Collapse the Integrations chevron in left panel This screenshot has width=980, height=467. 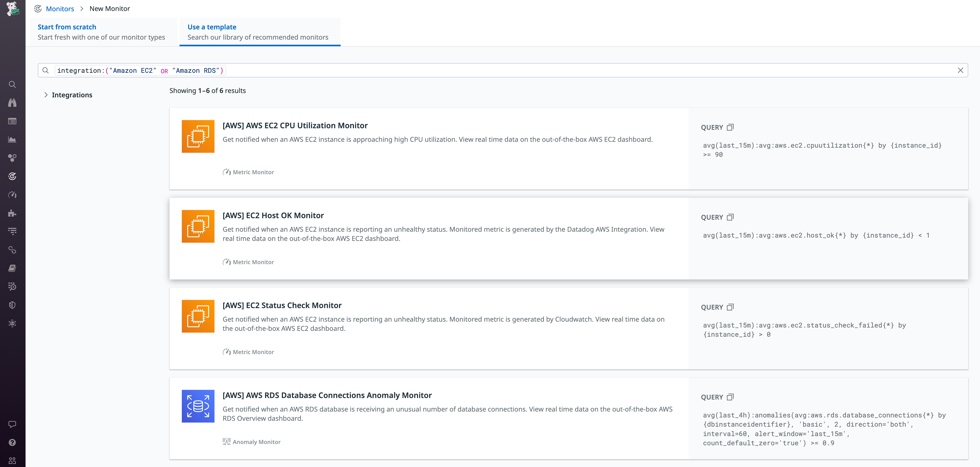click(x=46, y=95)
